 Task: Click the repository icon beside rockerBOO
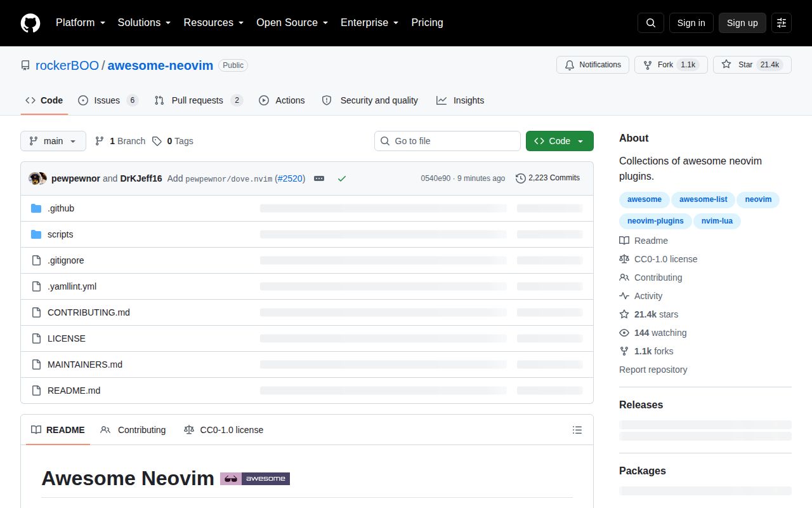[x=25, y=65]
